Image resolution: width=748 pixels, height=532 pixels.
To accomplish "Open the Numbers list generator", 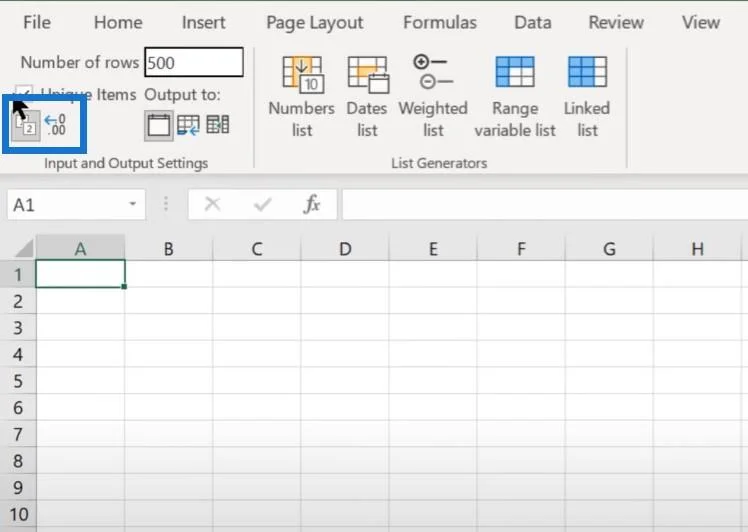I will point(302,97).
